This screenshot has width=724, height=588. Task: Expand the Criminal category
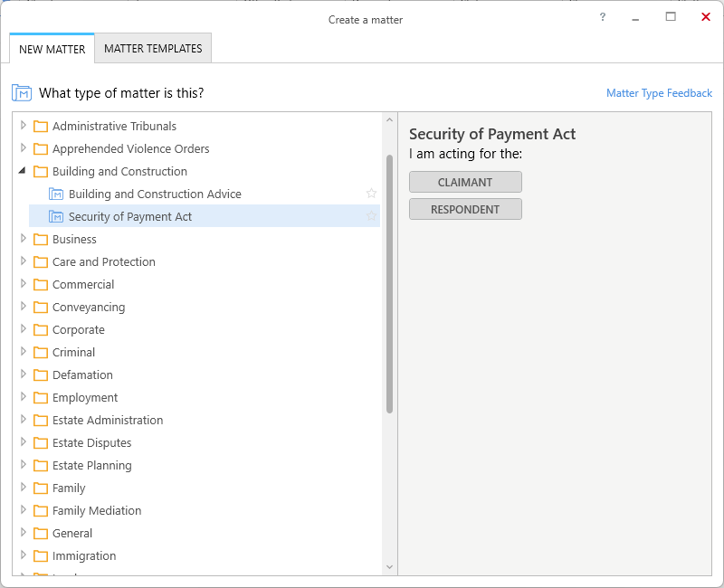(24, 351)
